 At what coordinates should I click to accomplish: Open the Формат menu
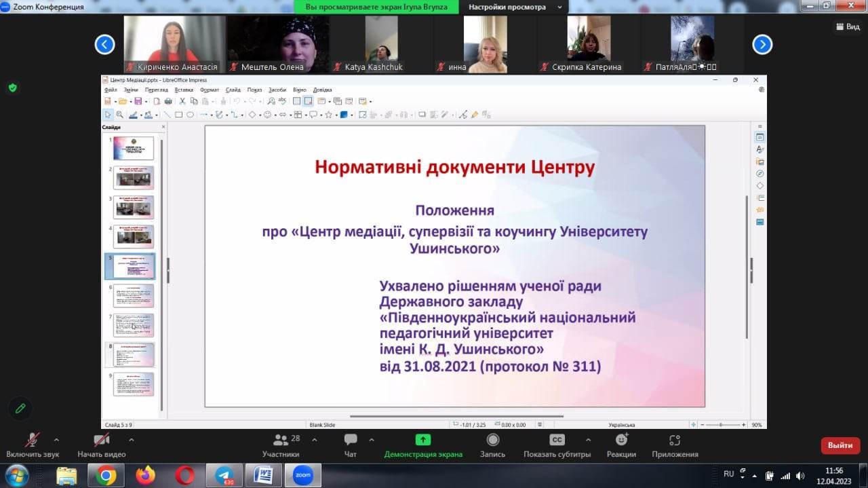pos(210,90)
